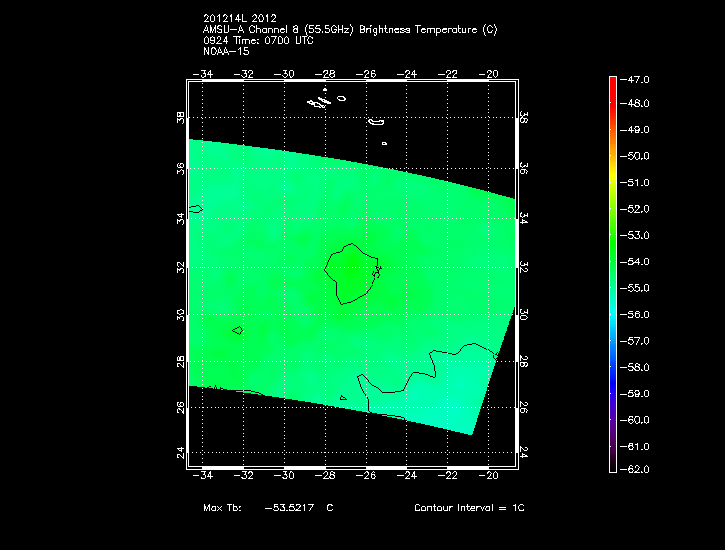Screen dimensions: 725x550
Task: Click the 201214L 2012 storm identifier text
Action: click(x=240, y=18)
